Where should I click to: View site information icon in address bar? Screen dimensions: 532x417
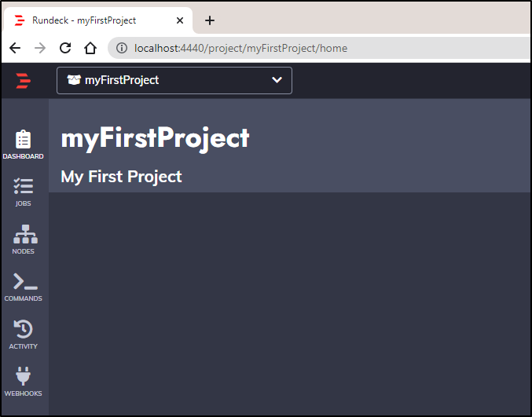pos(122,48)
